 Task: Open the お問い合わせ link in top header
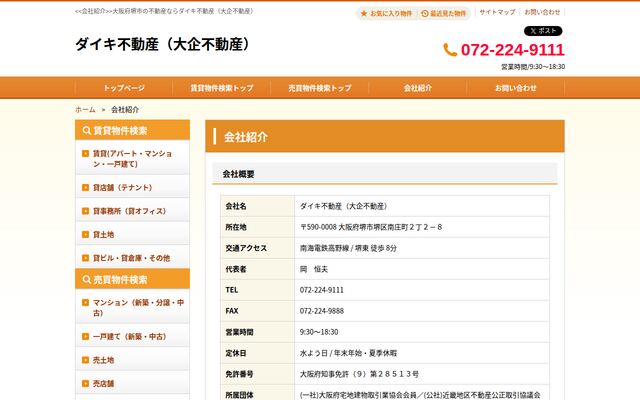coord(542,12)
